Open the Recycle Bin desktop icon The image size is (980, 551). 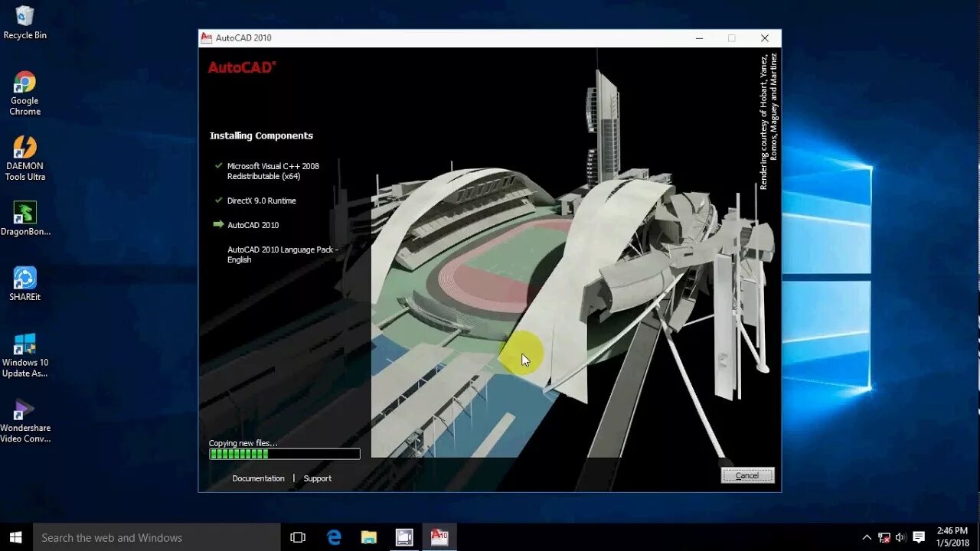coord(24,23)
